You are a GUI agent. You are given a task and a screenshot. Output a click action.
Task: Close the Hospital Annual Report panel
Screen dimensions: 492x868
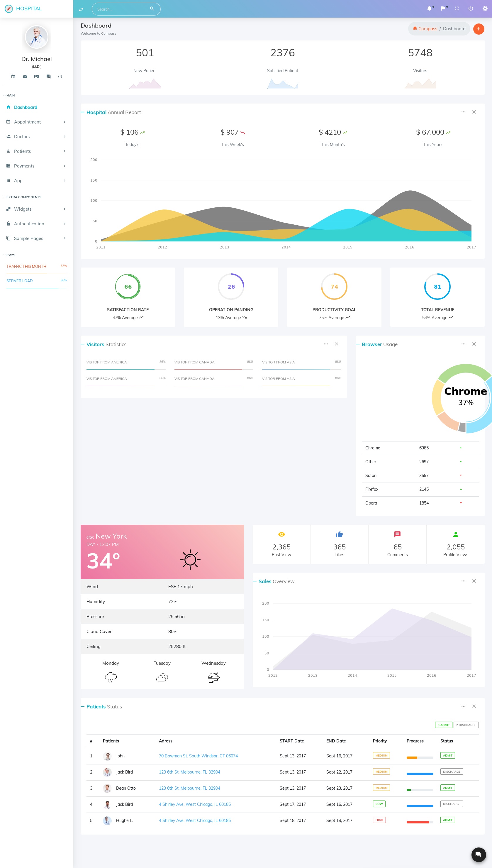pos(474,112)
